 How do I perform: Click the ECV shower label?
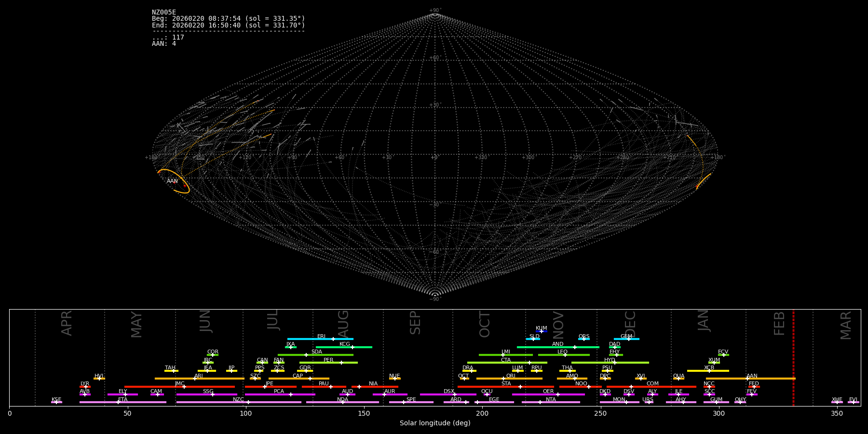(723, 352)
